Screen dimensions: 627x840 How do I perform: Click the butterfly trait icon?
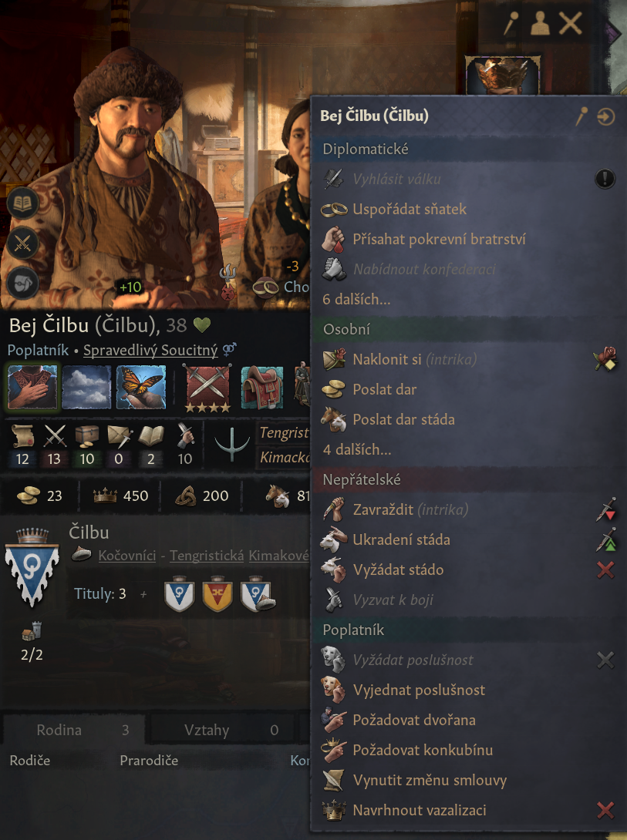point(141,387)
